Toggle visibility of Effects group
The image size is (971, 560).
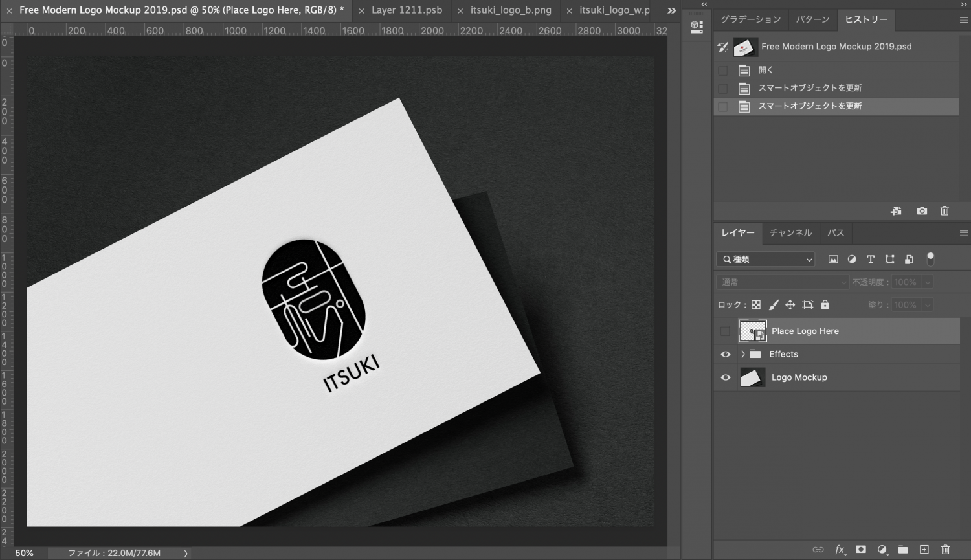click(726, 354)
